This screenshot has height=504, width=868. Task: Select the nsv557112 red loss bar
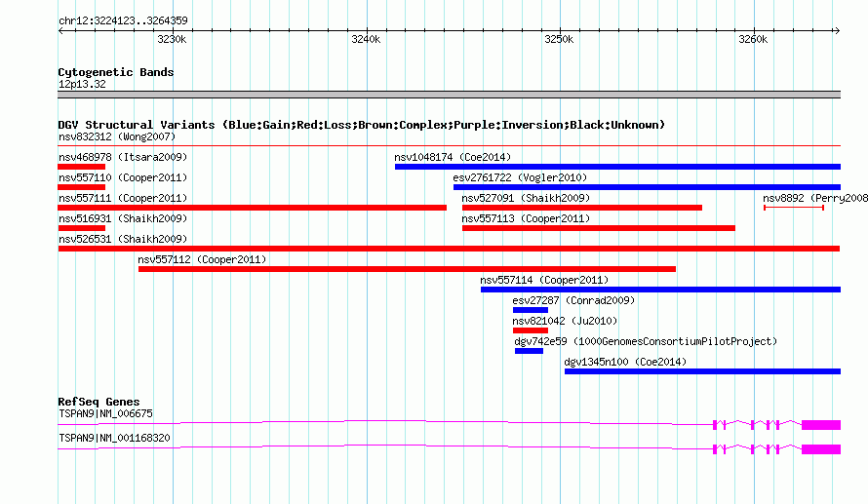click(x=407, y=269)
